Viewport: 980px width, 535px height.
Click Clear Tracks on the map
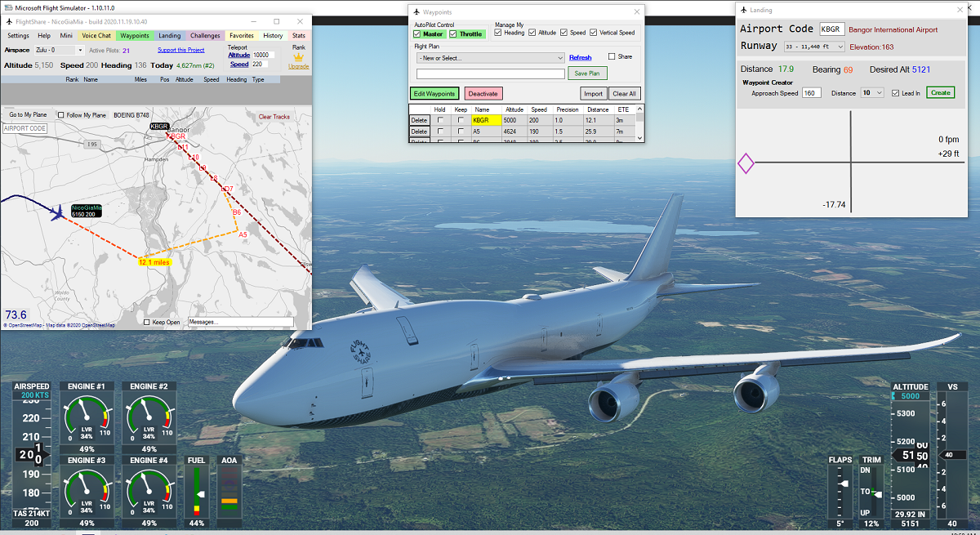tap(274, 117)
